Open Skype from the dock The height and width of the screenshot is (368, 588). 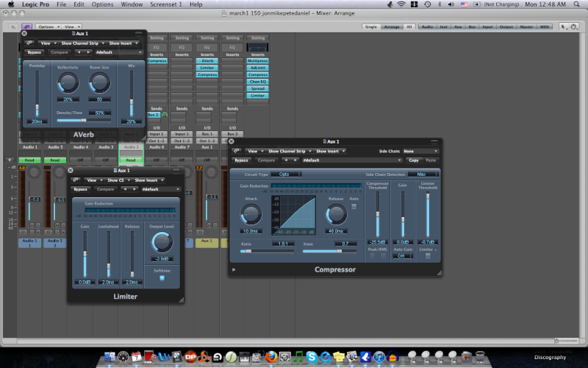tap(312, 356)
